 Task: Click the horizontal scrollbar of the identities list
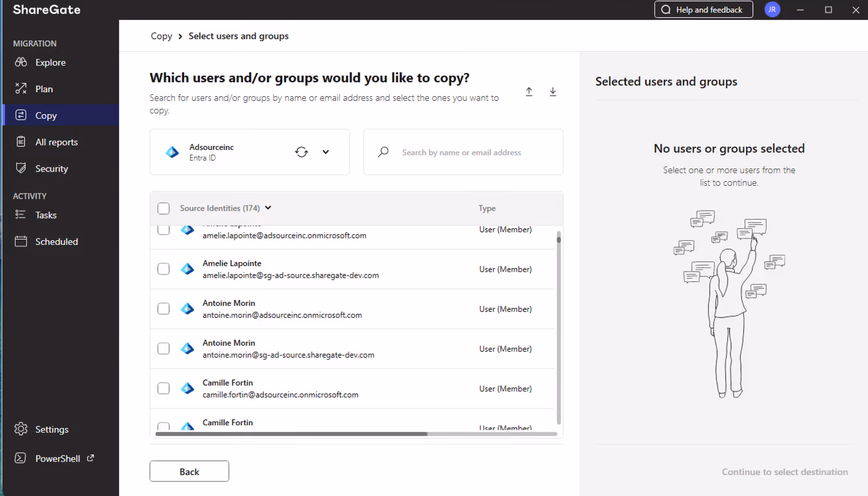pos(356,434)
